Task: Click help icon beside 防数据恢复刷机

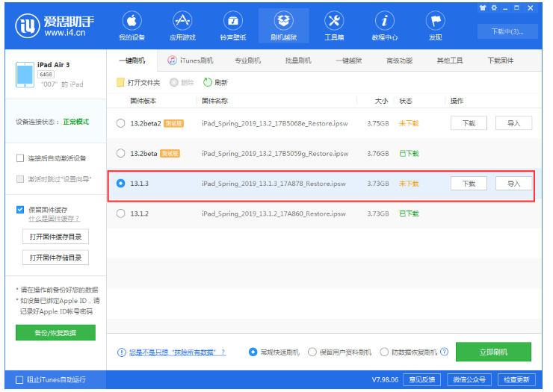Action: (444, 352)
